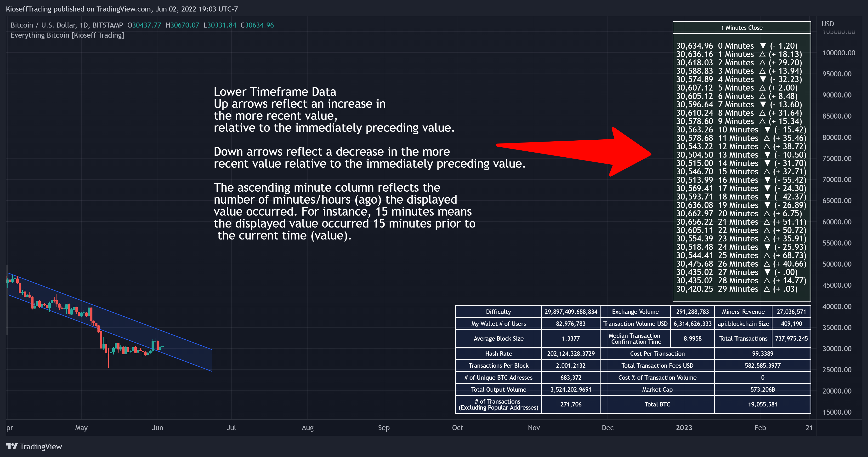This screenshot has width=868, height=457.
Task: Click the 'Jun' label on time axis
Action: [157, 428]
